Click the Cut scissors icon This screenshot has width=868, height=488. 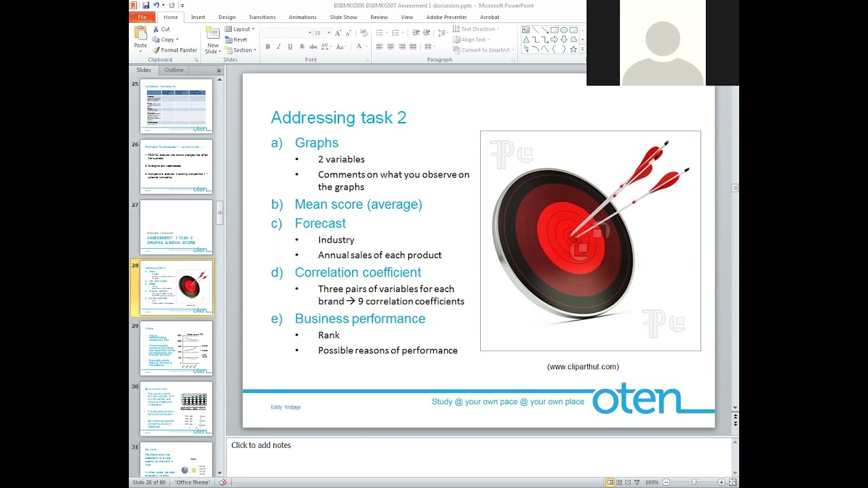coord(156,29)
